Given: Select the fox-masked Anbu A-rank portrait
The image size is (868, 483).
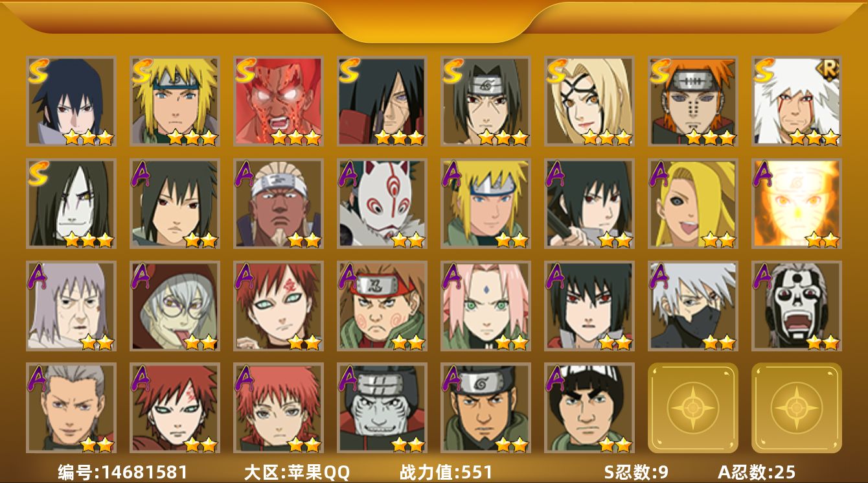Looking at the screenshot, I should (x=382, y=204).
